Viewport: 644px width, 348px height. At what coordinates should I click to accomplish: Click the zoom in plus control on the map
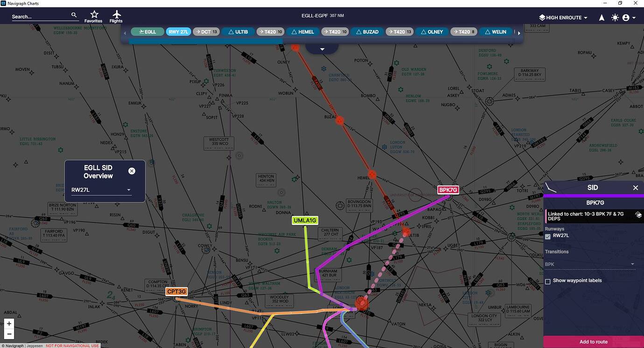pyautogui.click(x=9, y=323)
